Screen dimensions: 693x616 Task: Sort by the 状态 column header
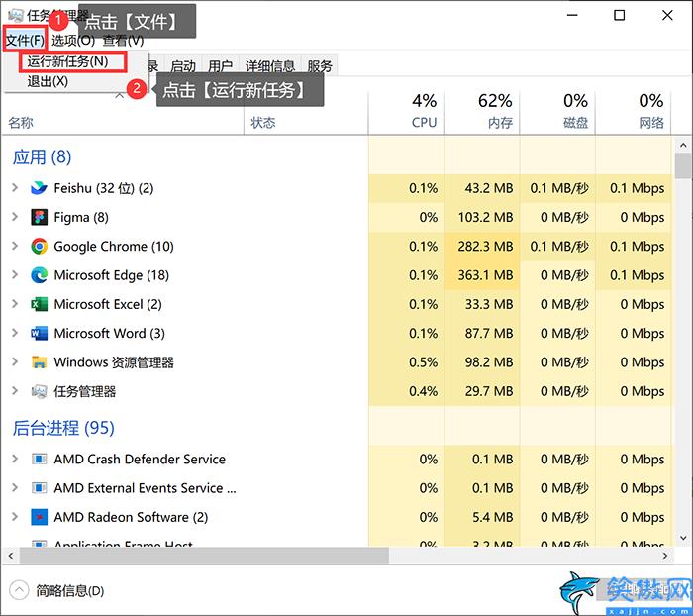[263, 123]
